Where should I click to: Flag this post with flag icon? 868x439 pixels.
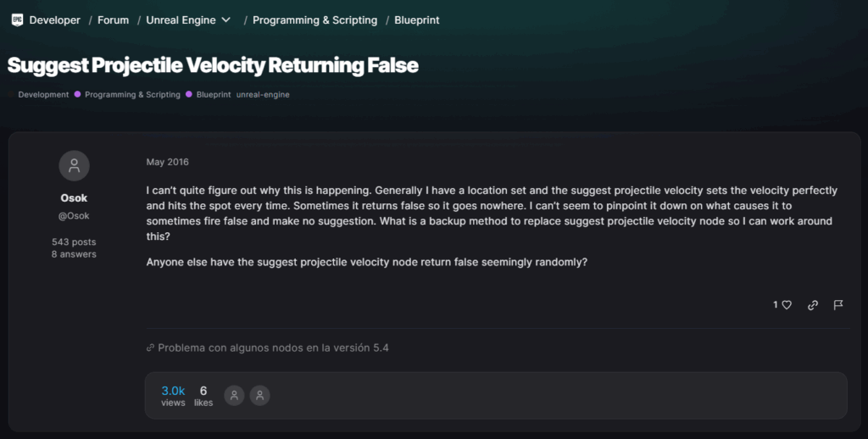click(838, 305)
